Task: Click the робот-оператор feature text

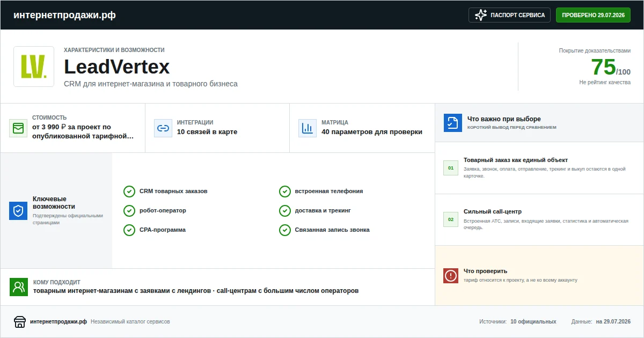Action: click(163, 210)
